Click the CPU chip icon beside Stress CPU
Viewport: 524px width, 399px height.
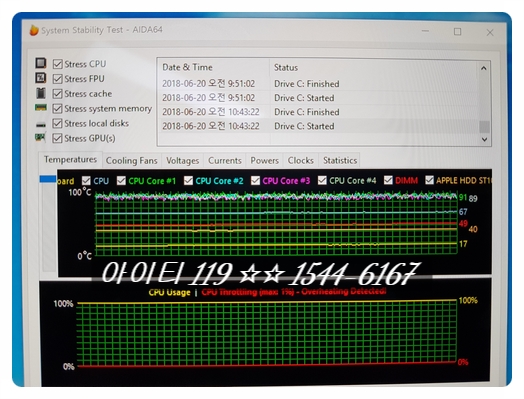(x=41, y=63)
